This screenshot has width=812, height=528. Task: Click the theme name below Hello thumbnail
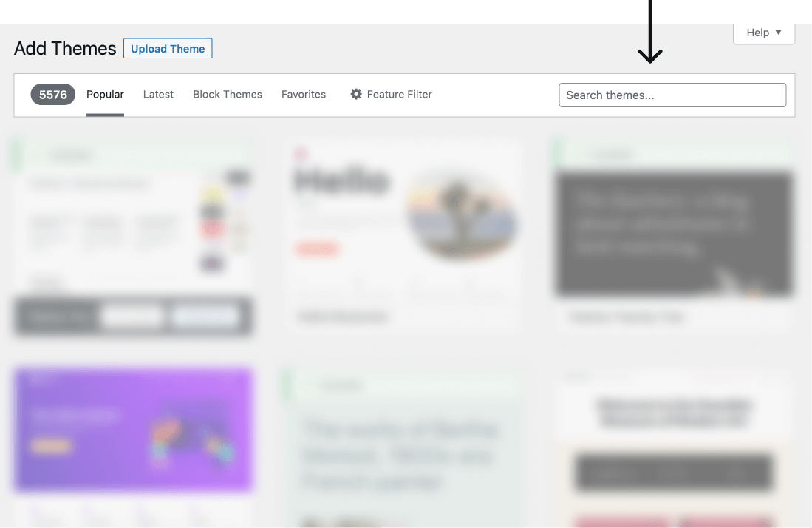pos(343,317)
